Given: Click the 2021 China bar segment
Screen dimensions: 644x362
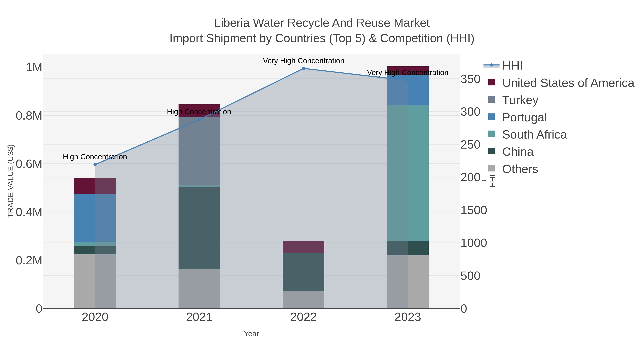Looking at the screenshot, I should coord(199,228).
